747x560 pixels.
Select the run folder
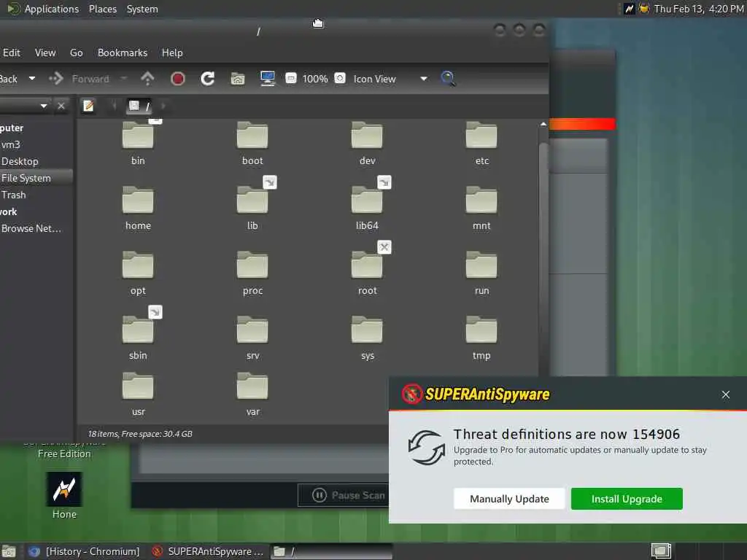pos(481,273)
